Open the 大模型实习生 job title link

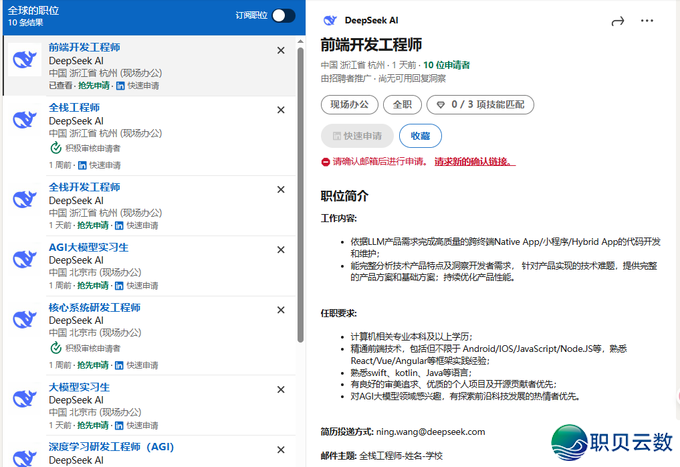coord(79,387)
